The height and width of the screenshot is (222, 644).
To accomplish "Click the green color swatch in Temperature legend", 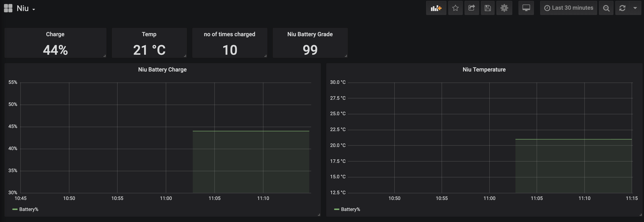I will [x=337, y=209].
